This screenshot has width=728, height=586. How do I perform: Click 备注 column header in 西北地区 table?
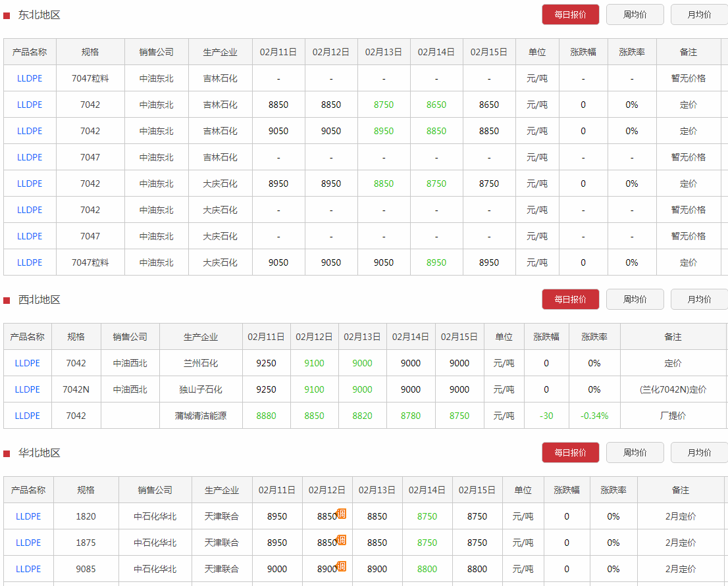[673, 337]
